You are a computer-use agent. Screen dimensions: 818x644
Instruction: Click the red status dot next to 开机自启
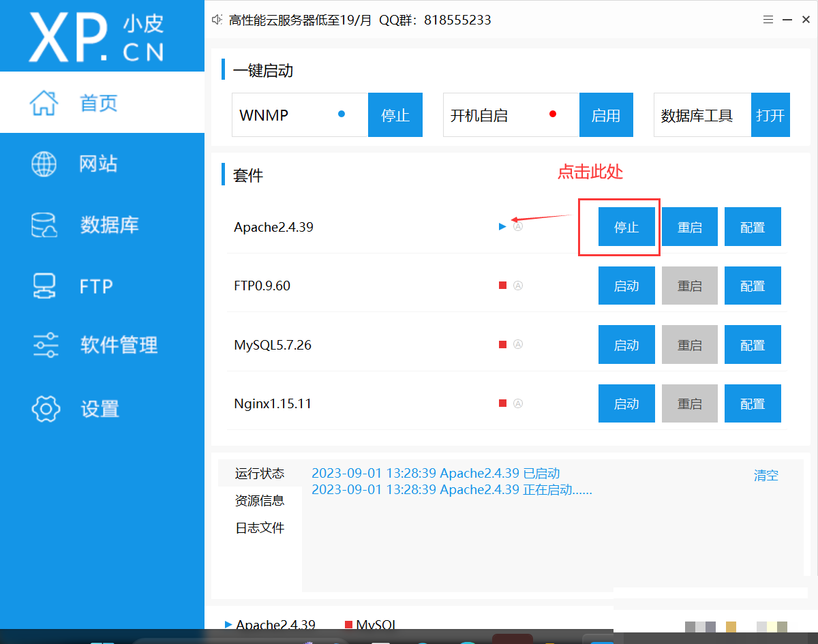(x=553, y=114)
